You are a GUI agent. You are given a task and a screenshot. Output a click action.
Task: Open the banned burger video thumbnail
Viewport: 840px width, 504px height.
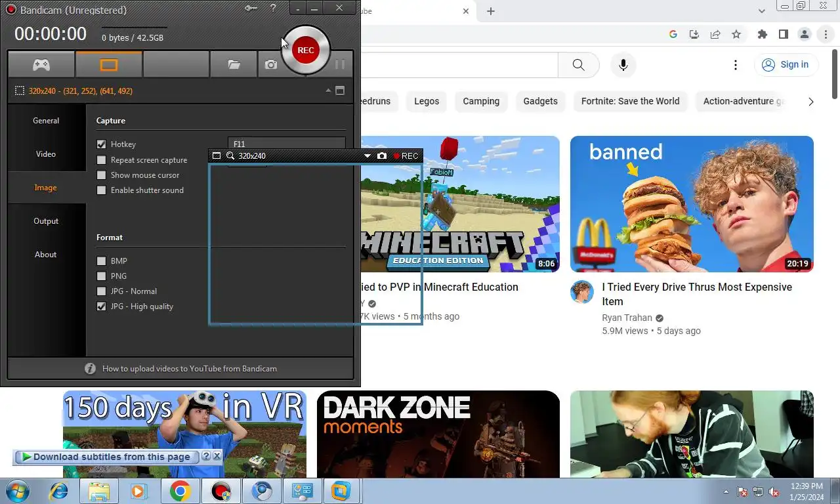[x=692, y=204]
